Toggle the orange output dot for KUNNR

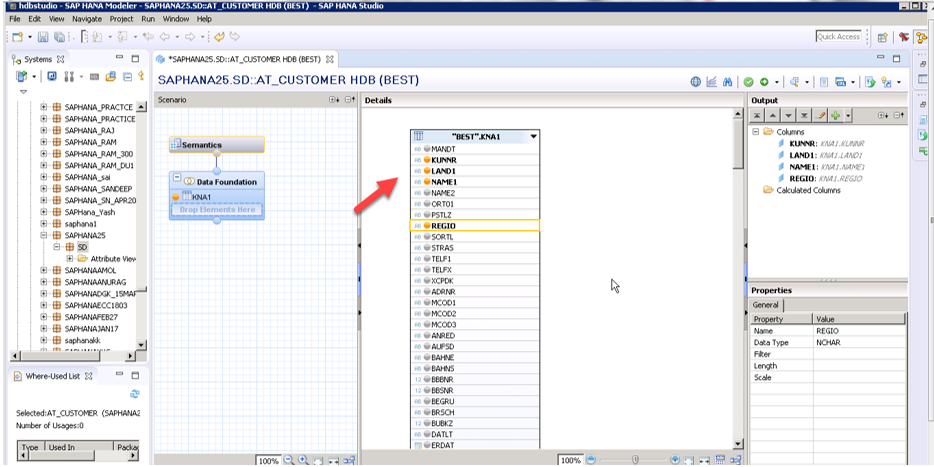[x=427, y=160]
